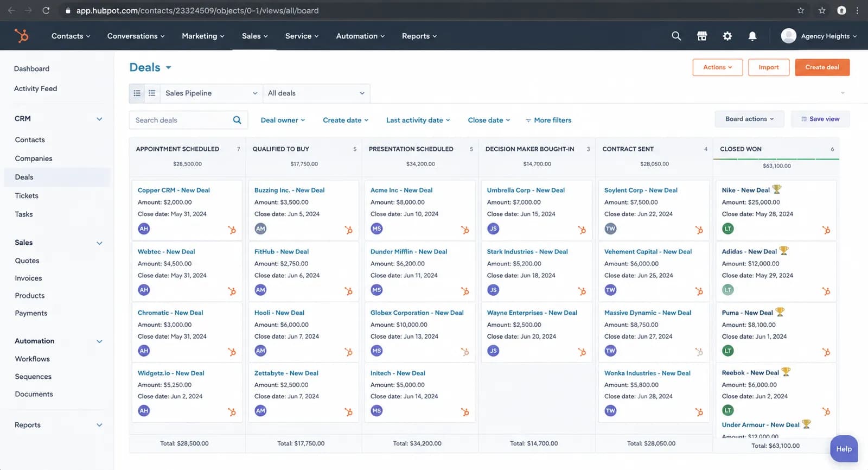This screenshot has height=470, width=868.
Task: Open the Marketing top menu
Action: [203, 36]
